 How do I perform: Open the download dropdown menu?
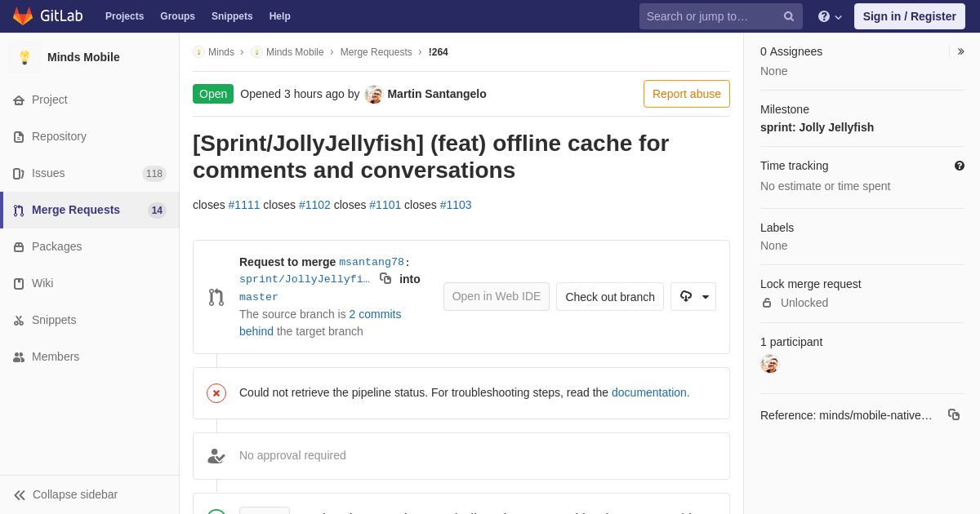point(693,296)
